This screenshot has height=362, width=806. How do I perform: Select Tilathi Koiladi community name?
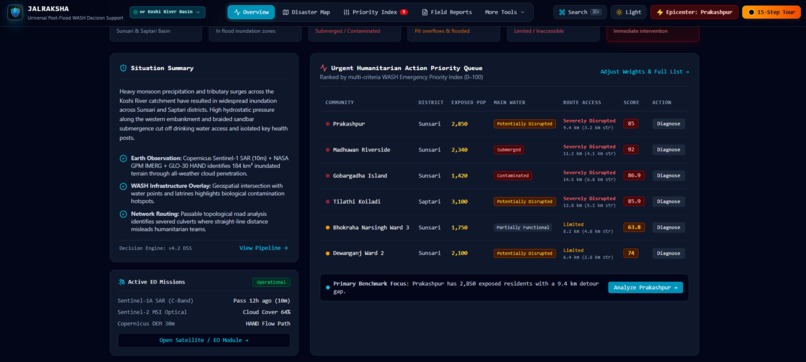(357, 202)
